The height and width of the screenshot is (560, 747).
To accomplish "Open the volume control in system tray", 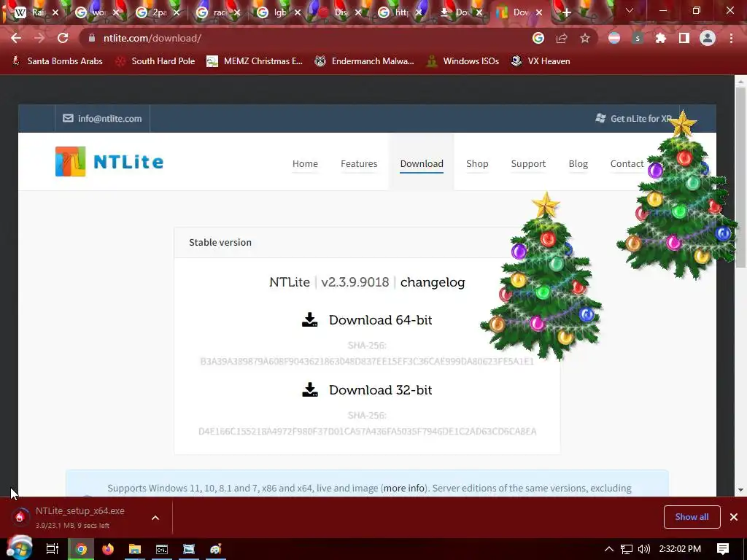I will pyautogui.click(x=643, y=549).
